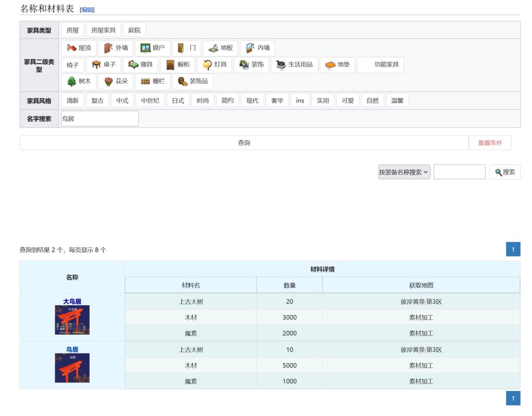Image resolution: width=532 pixels, height=416 pixels.
Task: Open the 大鸟居 thumbnail image
Action: [72, 320]
